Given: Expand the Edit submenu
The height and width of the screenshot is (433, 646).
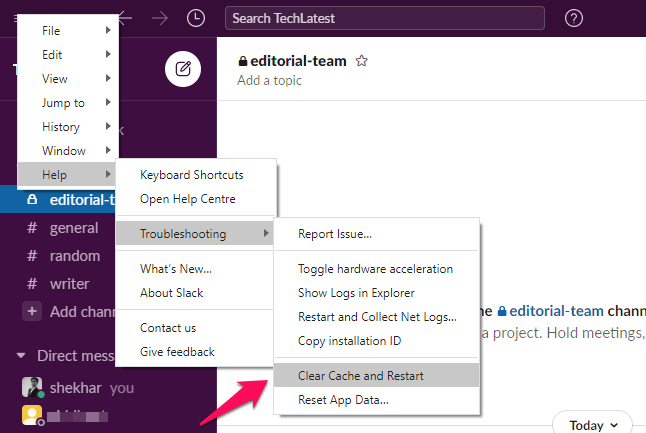Looking at the screenshot, I should point(68,54).
